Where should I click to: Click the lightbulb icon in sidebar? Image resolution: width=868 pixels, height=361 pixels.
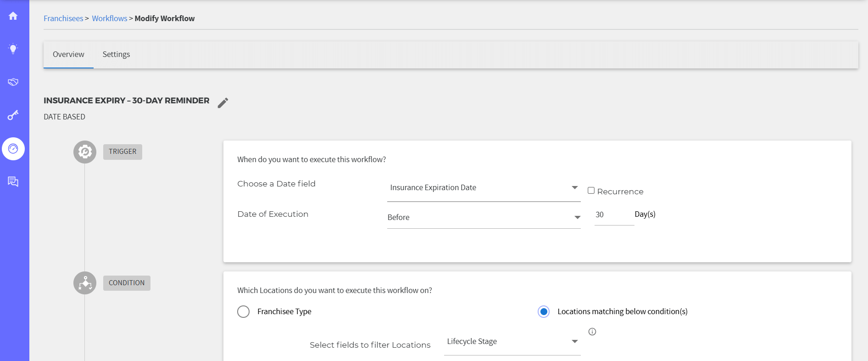click(13, 49)
